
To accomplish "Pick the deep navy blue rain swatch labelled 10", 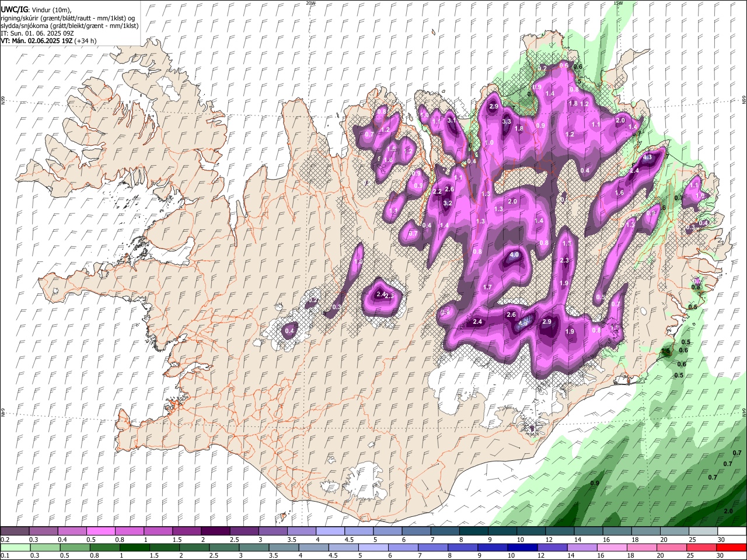I will pyautogui.click(x=522, y=548).
